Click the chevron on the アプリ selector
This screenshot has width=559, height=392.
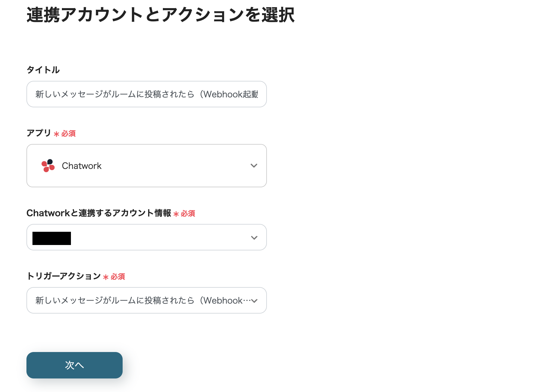tap(254, 166)
